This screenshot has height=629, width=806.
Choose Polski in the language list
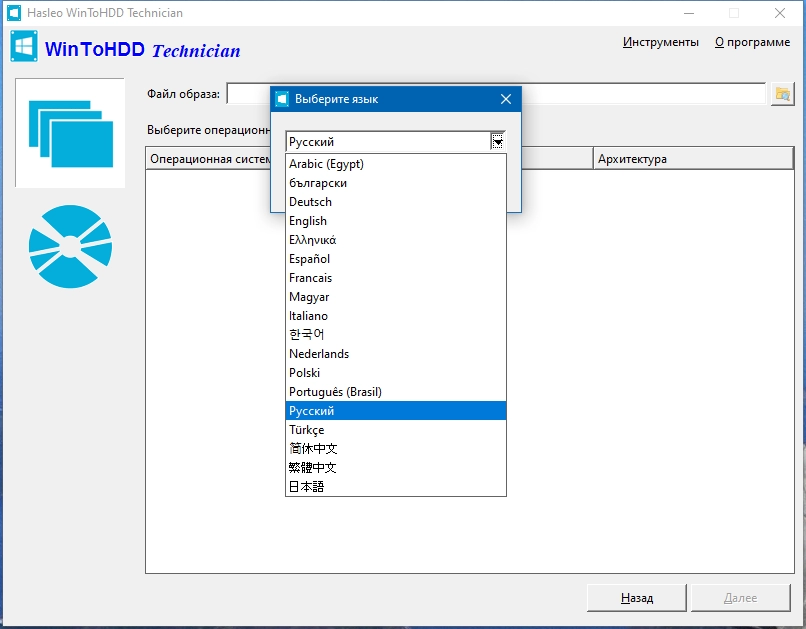(x=396, y=373)
